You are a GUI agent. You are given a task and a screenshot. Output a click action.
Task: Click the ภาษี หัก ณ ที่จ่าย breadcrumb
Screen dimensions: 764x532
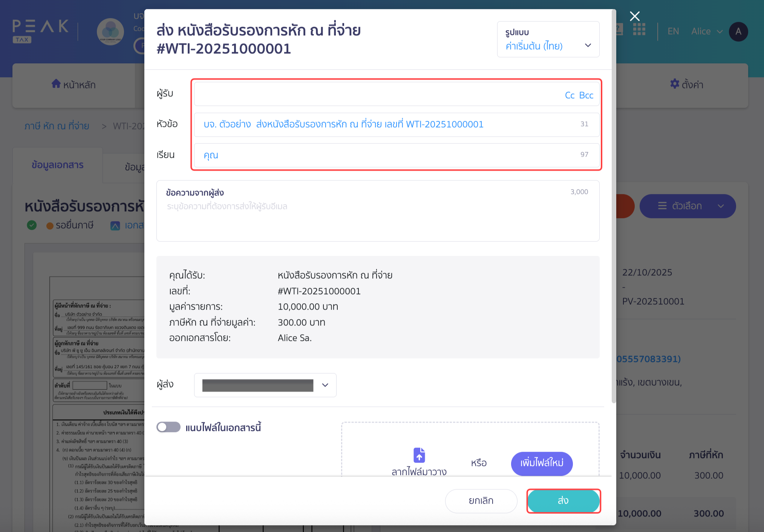point(57,125)
